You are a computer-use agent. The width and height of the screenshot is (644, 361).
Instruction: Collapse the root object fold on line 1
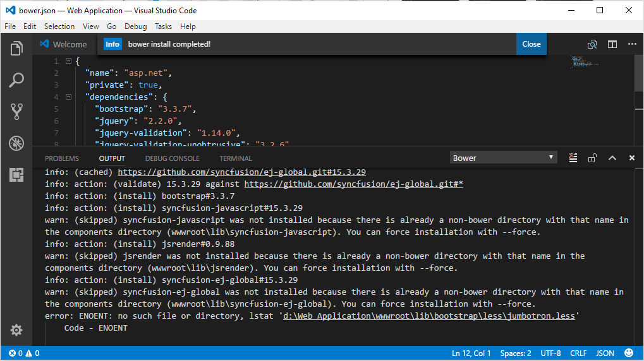pos(69,61)
